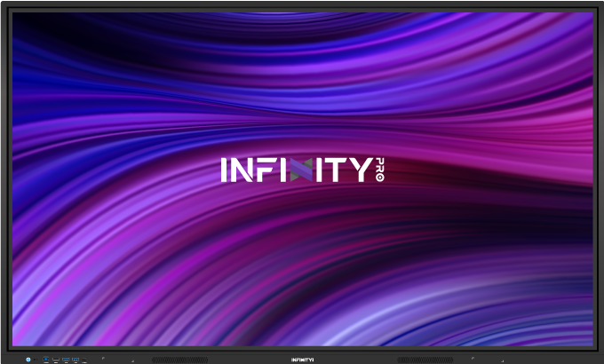Viewport: 604px width, 364px height.
Task: Click the first front port next to power button
Action: coord(46,360)
